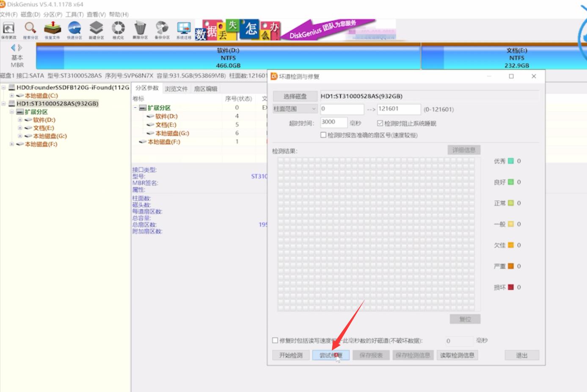Enable 检测时报告准确的扇区号 checkbox
This screenshot has height=392, width=587.
click(323, 135)
